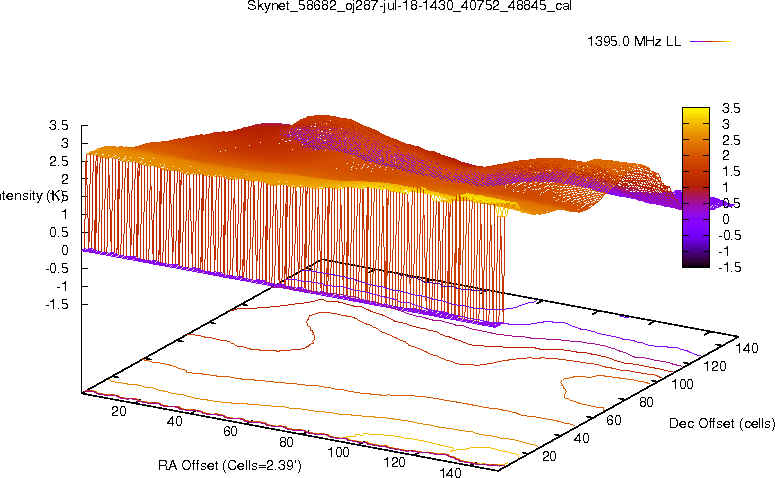775x478 pixels.
Task: Click the plot title starting with Skynet_58682
Action: (x=409, y=6)
